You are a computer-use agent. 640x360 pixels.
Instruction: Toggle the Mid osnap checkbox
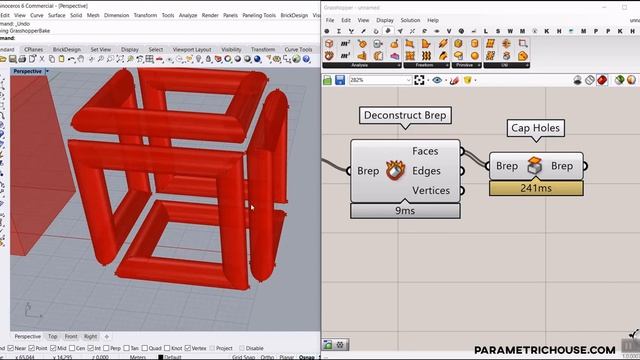click(53, 348)
